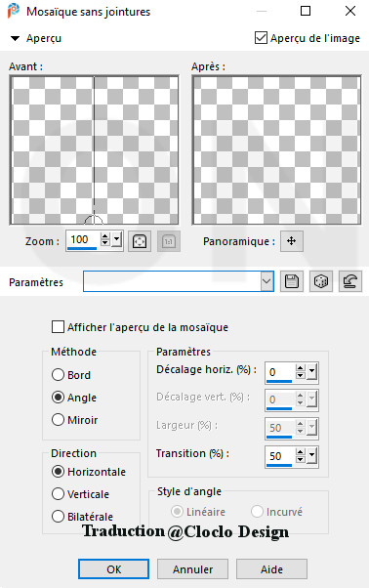Image resolution: width=369 pixels, height=588 pixels.
Task: Decrease Décalage horiz. with the down spinner
Action: coord(300,375)
